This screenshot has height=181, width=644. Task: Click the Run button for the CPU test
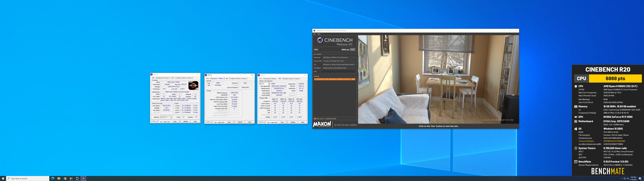coord(352,50)
